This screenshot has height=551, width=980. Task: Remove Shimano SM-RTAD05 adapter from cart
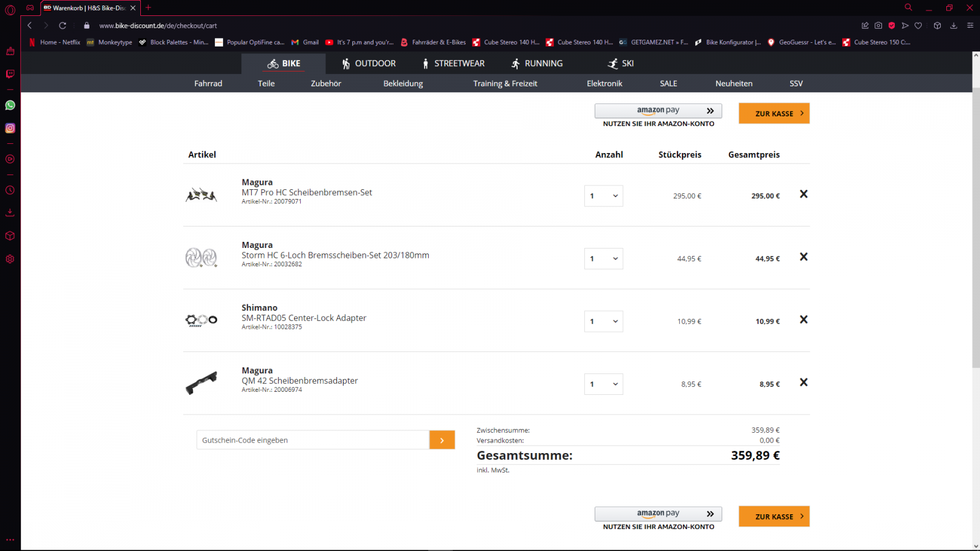click(804, 320)
